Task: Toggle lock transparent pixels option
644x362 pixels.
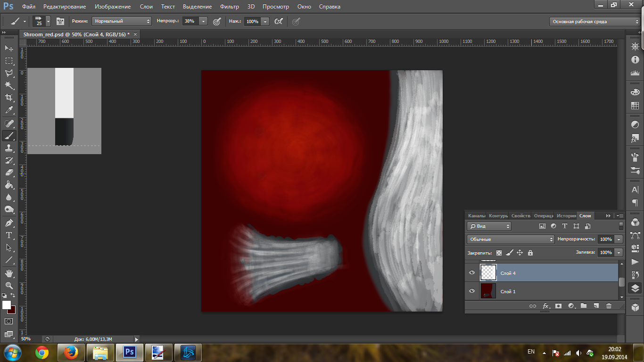Action: 499,253
